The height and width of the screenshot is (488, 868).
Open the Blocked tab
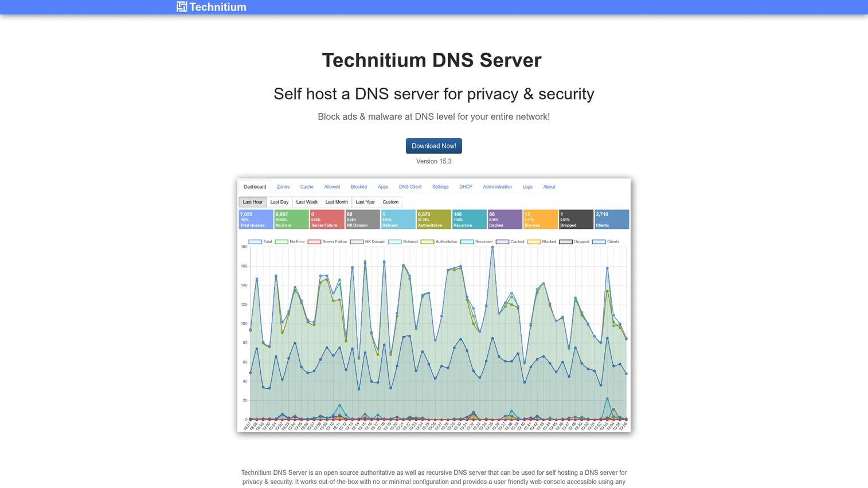359,187
